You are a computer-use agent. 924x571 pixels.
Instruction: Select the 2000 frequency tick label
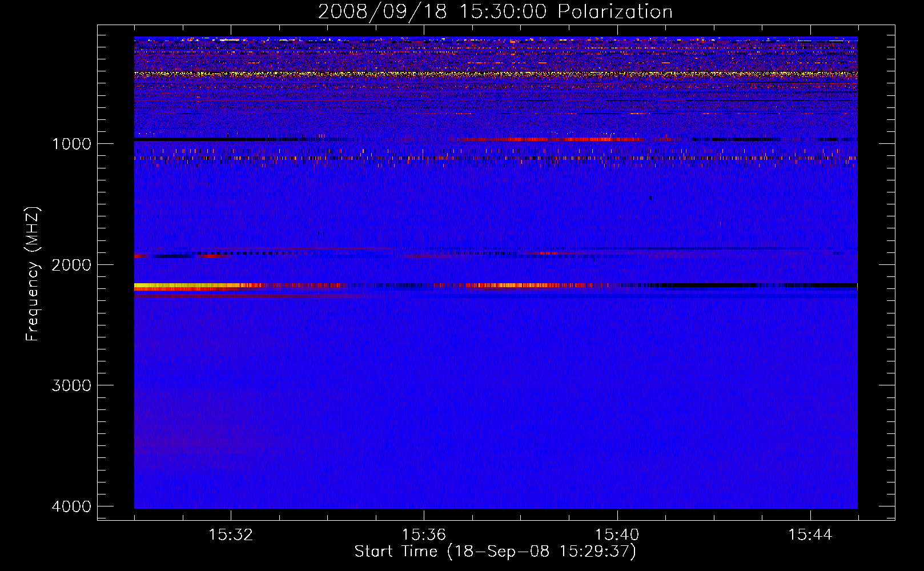(71, 264)
